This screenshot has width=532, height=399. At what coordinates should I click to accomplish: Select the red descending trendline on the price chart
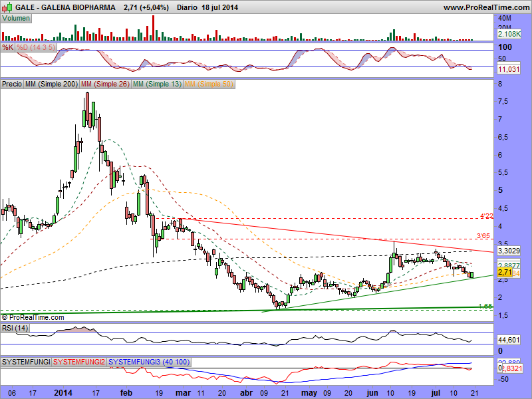click(x=336, y=235)
